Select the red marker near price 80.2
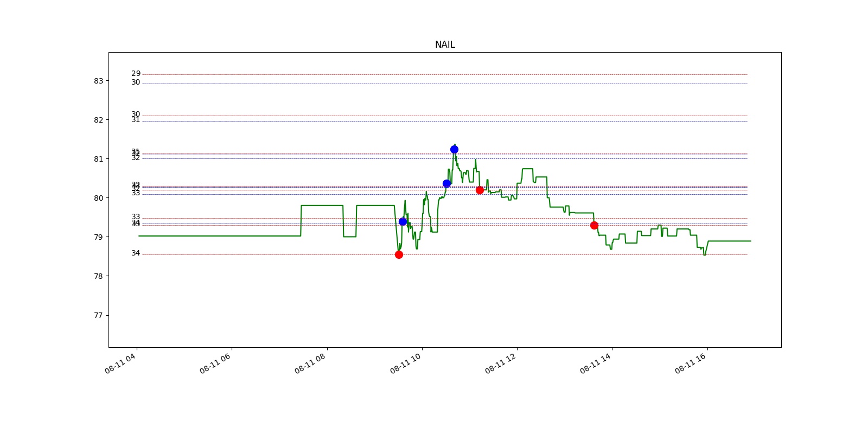Screen dimensions: 868x434 480,190
